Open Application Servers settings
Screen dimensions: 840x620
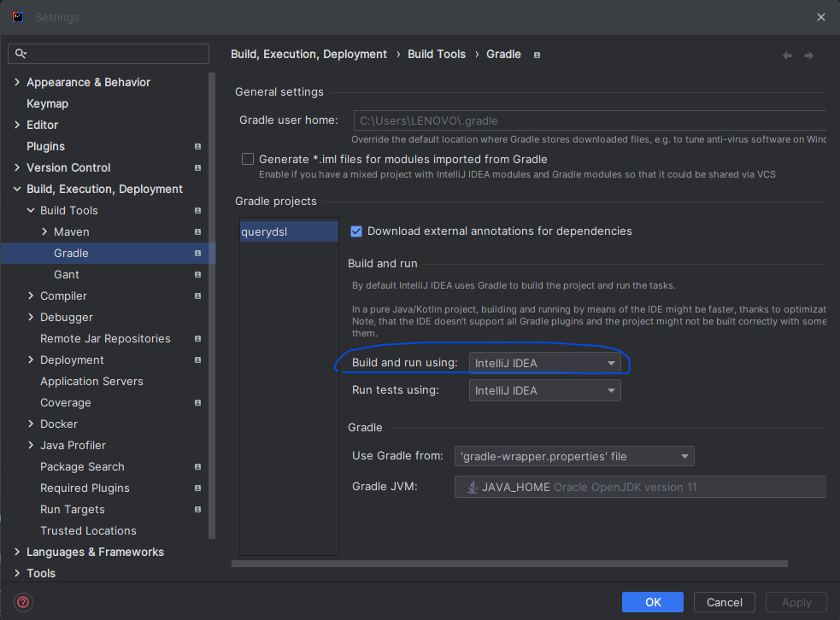click(x=91, y=381)
